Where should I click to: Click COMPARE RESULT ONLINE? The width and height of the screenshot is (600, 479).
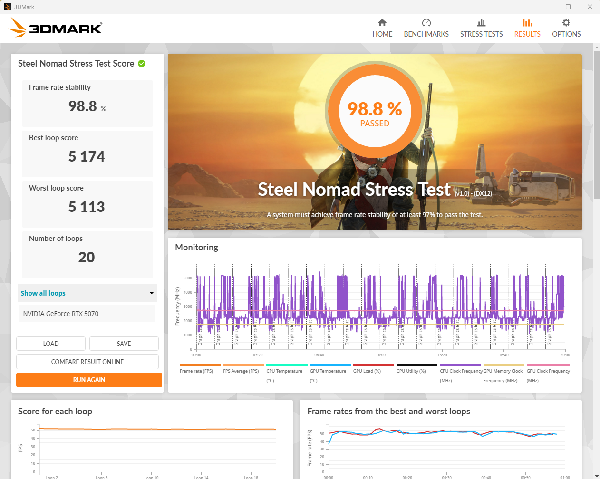[x=87, y=361]
